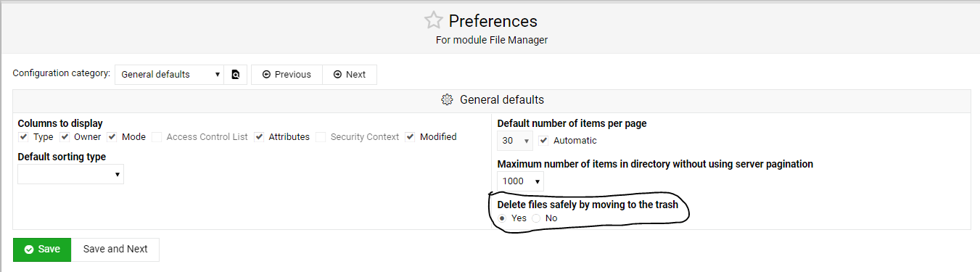Screen dimensions: 980x272
Task: Open the items per page dropdown showing 30
Action: [515, 141]
